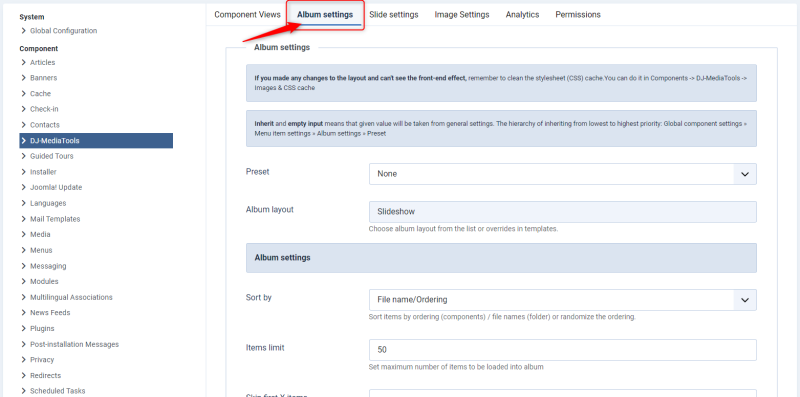800x397 pixels.
Task: Click the chevron icon beside Plugins
Action: coord(23,329)
